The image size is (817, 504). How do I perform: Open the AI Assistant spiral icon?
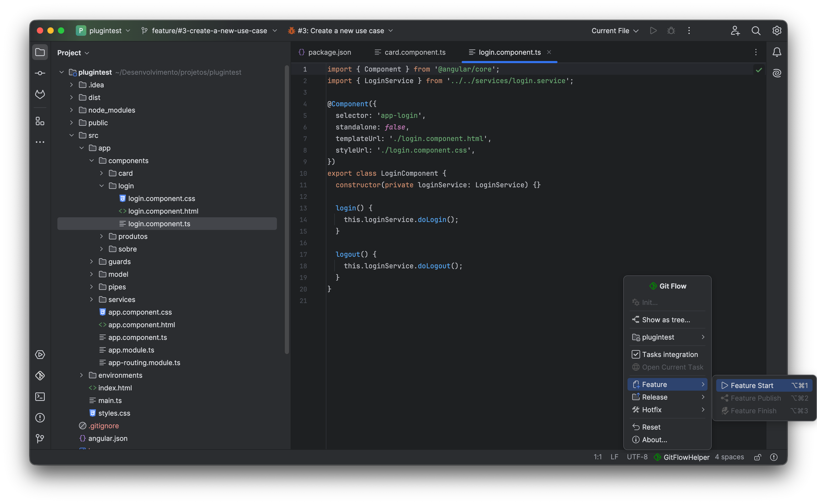pos(777,73)
